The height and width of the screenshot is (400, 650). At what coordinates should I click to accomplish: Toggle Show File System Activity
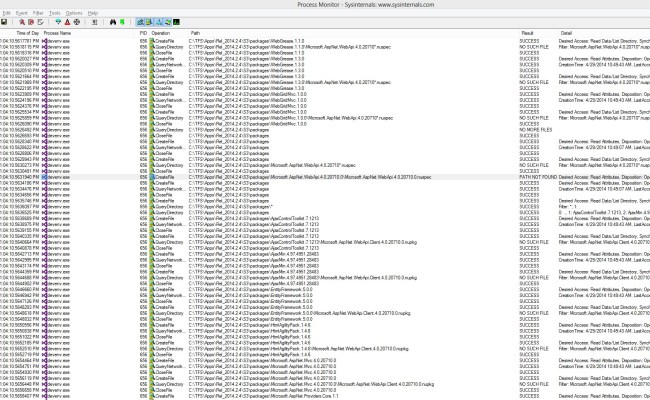pos(149,22)
